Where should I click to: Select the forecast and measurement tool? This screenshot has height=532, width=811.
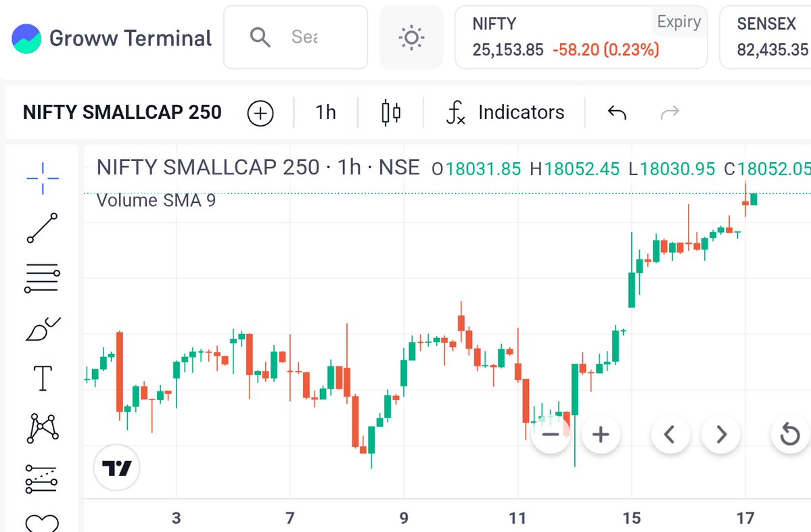tap(41, 479)
